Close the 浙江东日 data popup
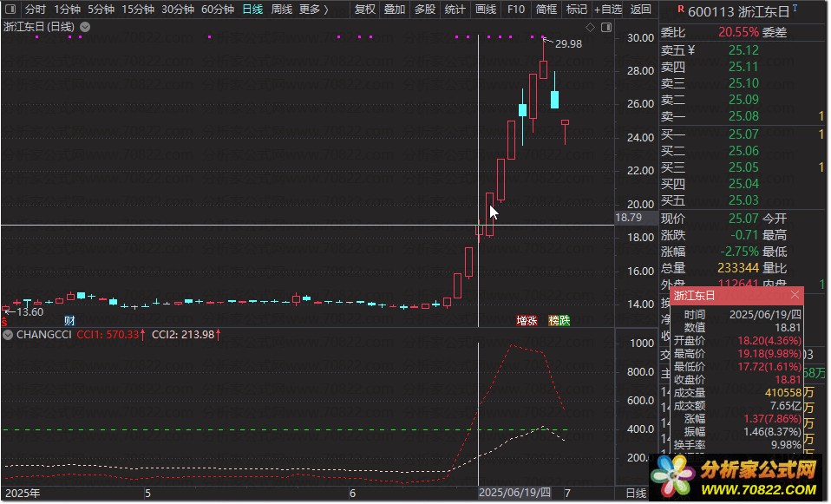This screenshot has height=504, width=831. click(x=795, y=295)
